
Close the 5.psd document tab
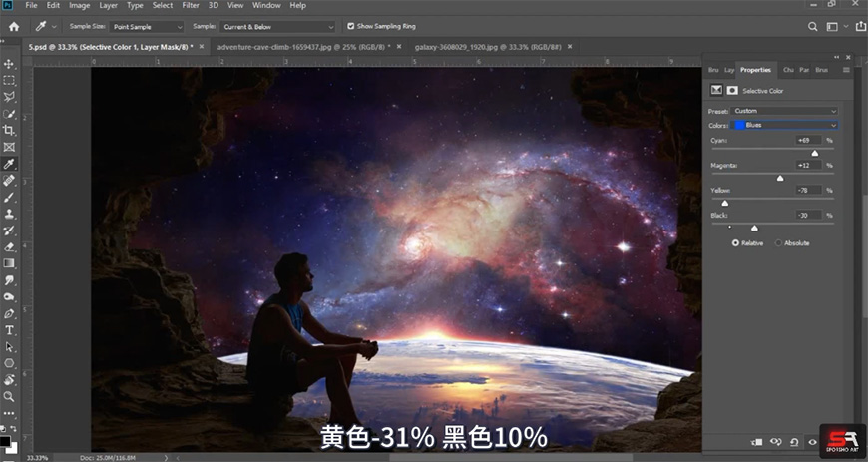[x=201, y=47]
